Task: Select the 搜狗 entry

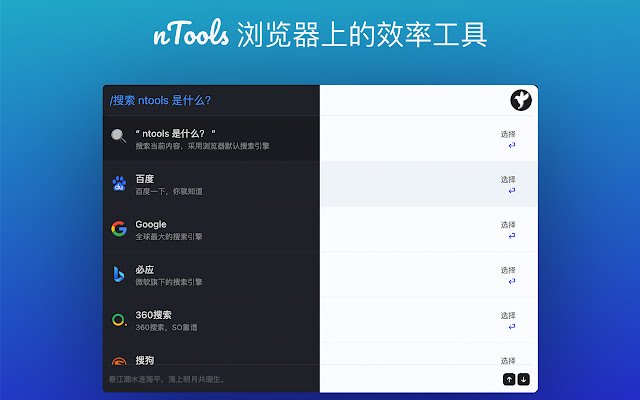Action: 320,353
